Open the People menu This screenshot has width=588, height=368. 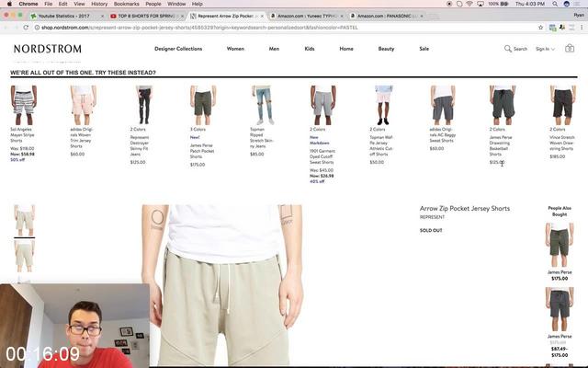point(153,4)
